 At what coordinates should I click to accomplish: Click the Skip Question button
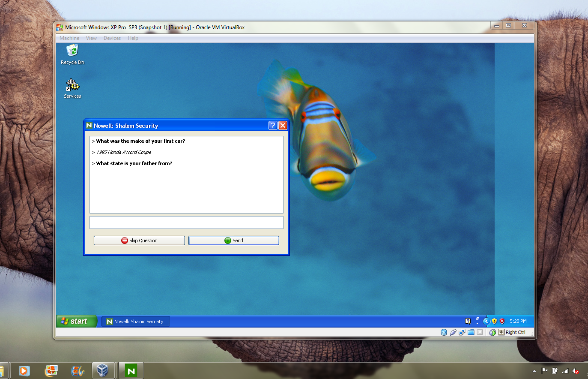pos(139,241)
